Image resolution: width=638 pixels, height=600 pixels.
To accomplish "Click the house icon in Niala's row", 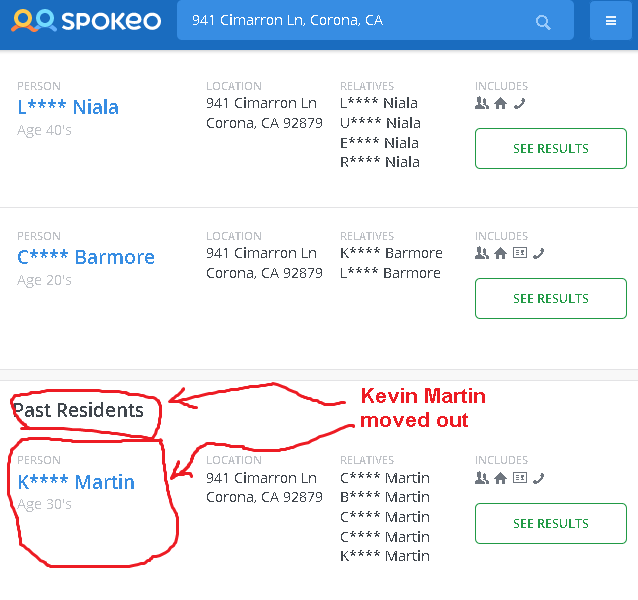I will (500, 103).
